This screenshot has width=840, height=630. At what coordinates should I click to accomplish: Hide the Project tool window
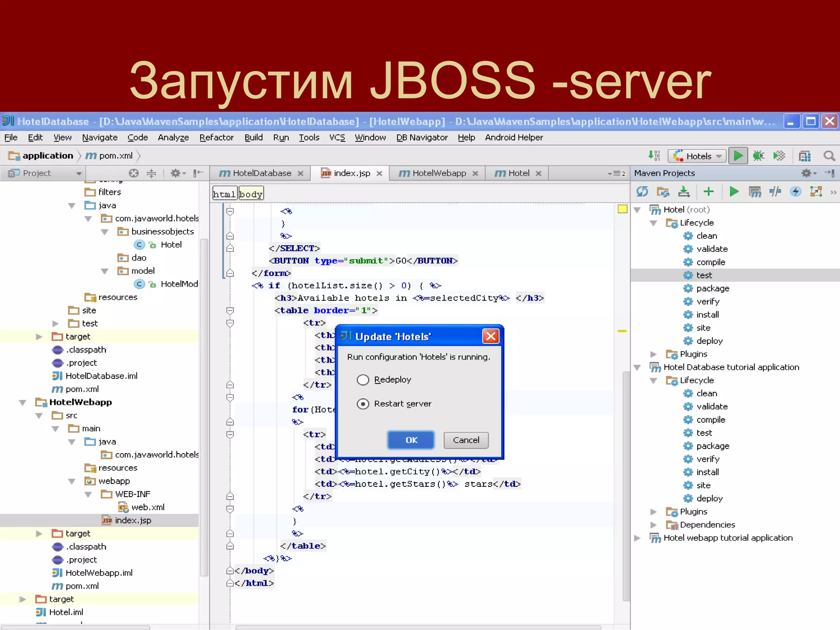(x=199, y=173)
